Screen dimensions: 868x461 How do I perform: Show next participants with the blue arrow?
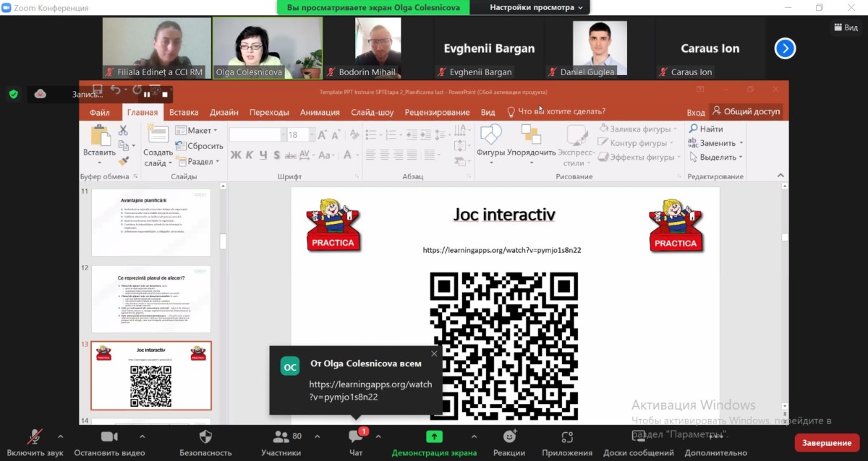[785, 48]
